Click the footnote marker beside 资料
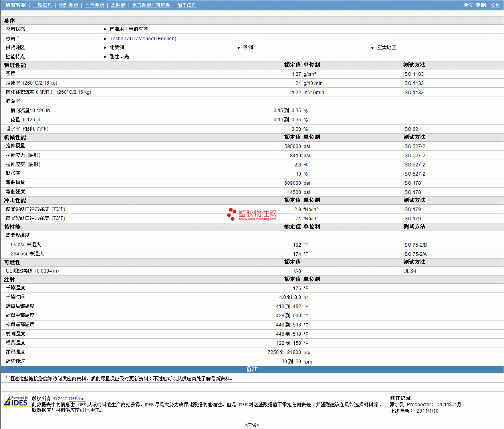Image resolution: width=504 pixels, height=429 pixels. [x=18, y=38]
